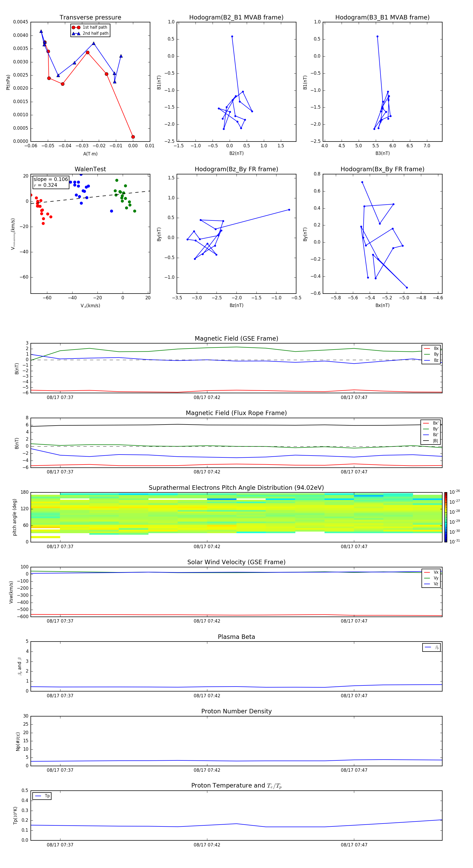The width and height of the screenshot is (473, 868).
Task: Click the "Plasma Beta" plot title
Action: tap(236, 637)
